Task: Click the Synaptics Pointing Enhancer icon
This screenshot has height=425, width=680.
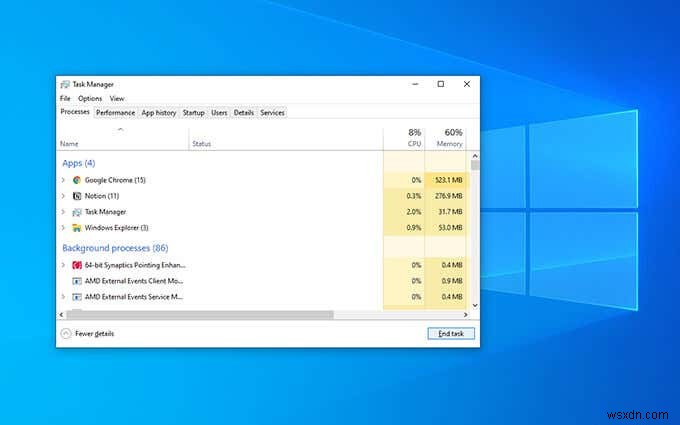Action: (77, 265)
